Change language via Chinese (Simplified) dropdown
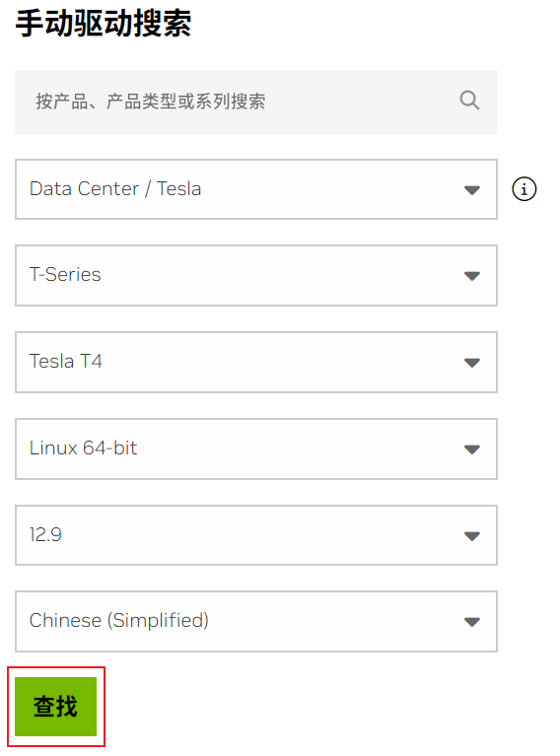The width and height of the screenshot is (560, 756). coord(256,622)
